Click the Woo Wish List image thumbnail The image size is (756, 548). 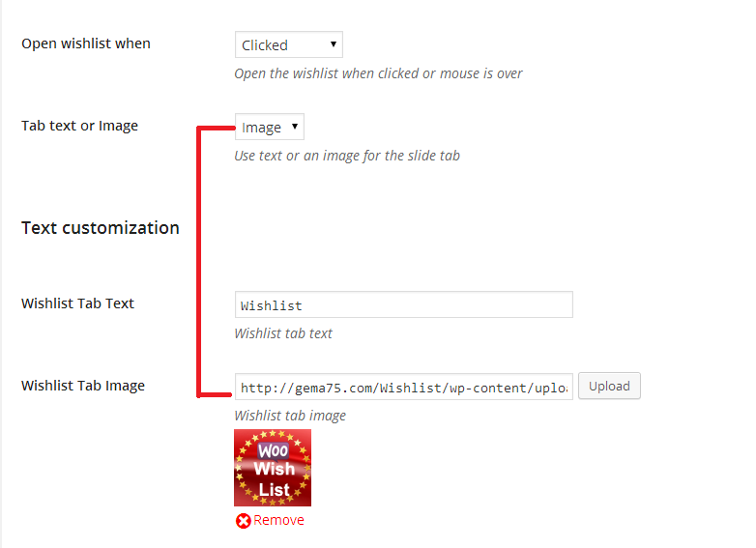click(x=273, y=468)
